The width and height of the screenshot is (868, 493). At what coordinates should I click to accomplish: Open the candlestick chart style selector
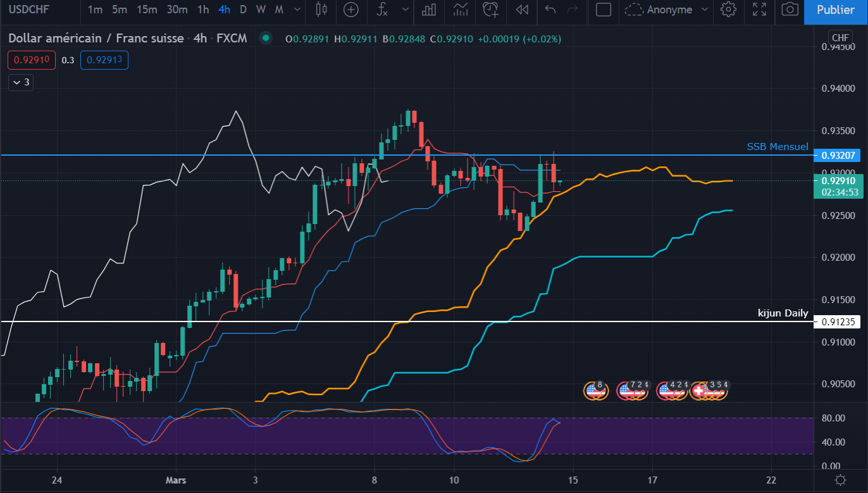(321, 9)
